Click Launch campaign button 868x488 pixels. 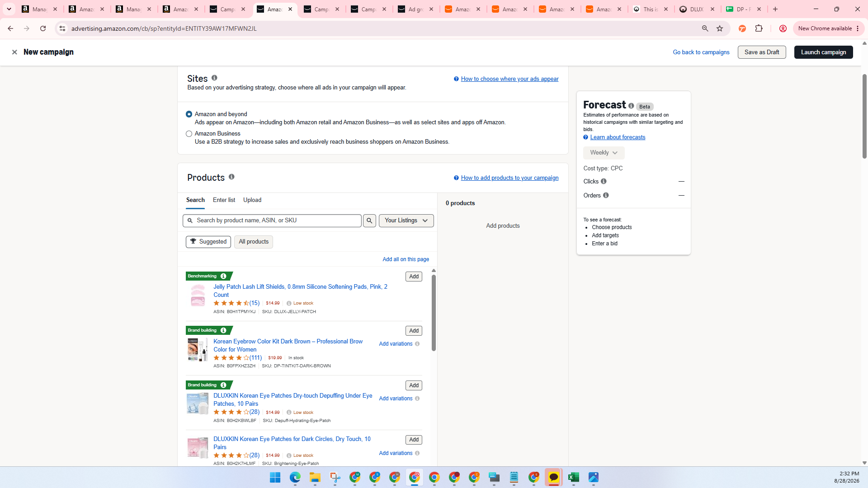[x=823, y=52]
